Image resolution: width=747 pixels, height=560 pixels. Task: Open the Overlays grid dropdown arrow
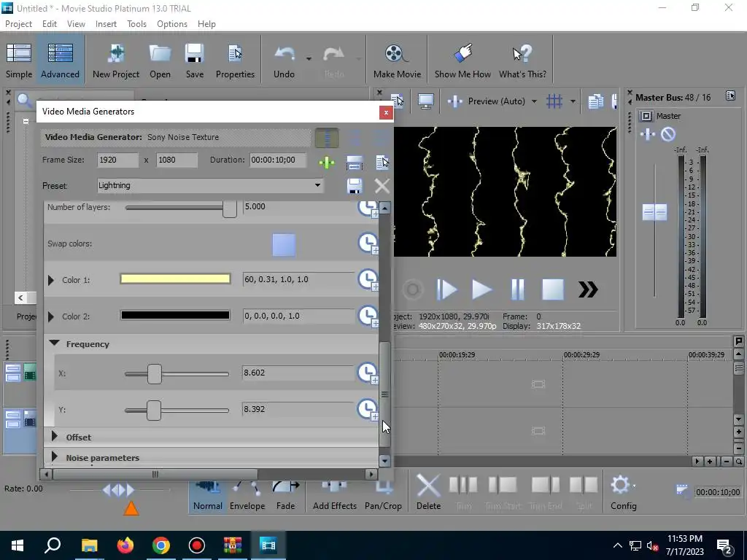point(573,101)
